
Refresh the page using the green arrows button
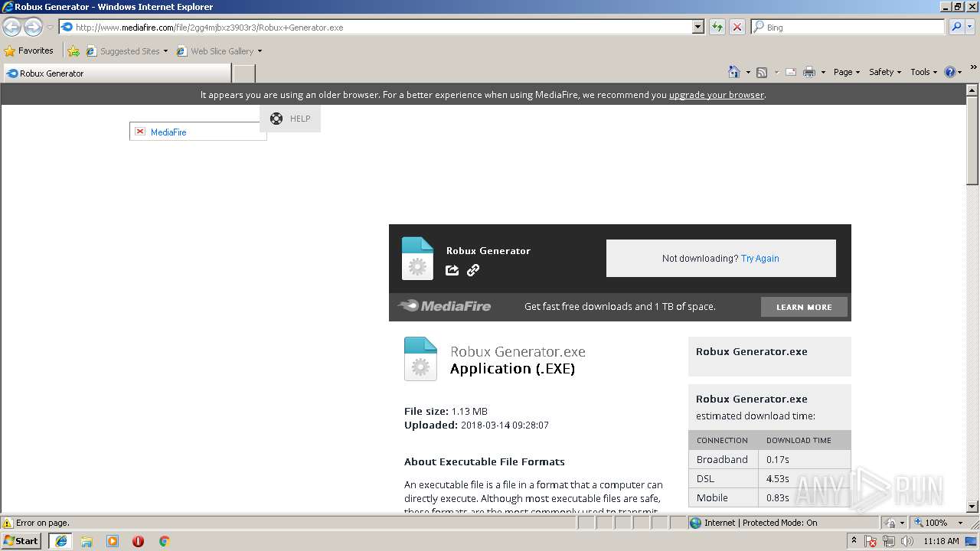point(717,27)
